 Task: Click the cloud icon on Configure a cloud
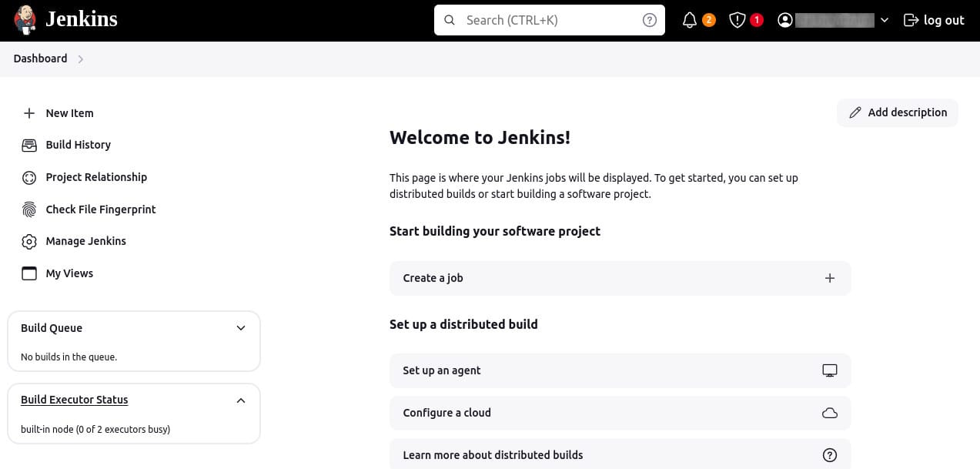[x=830, y=413]
